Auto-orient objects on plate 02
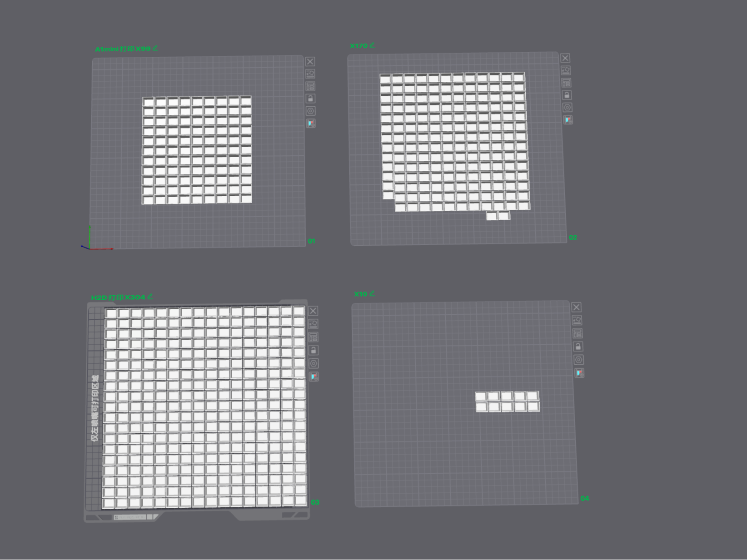 point(566,70)
